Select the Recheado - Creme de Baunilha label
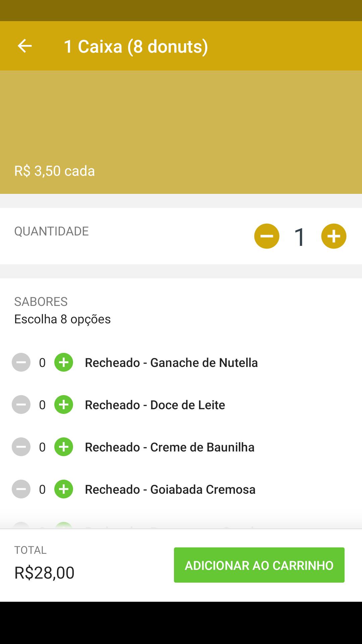The image size is (362, 644). (x=170, y=447)
